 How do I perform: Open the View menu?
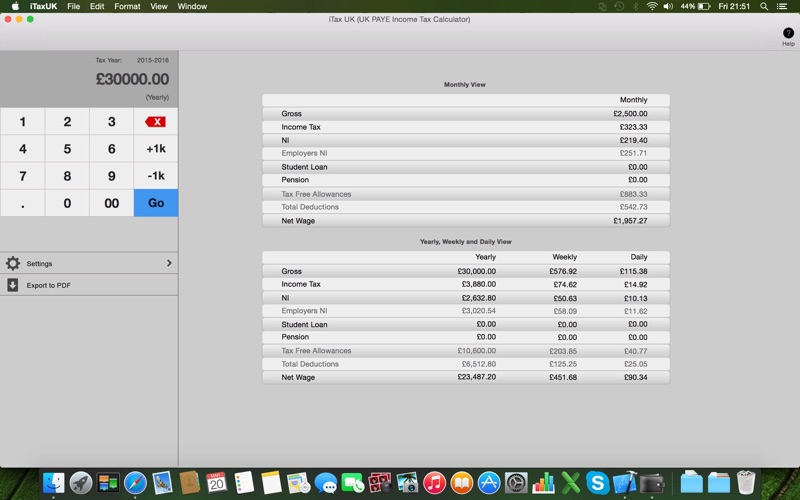(x=159, y=6)
